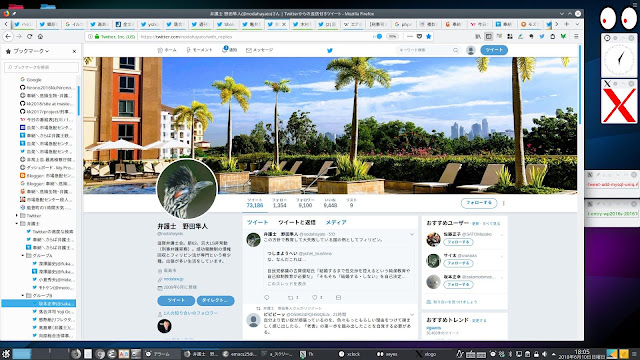Image resolution: width=640 pixels, height=360 pixels.
Task: Click the page vertical scrollbar
Action: tap(580, 85)
